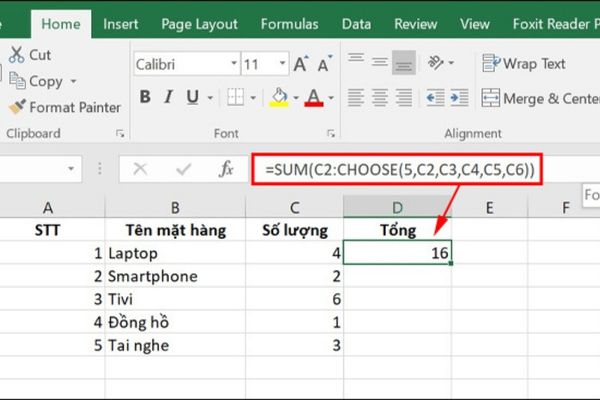Screen dimensions: 600x400
Task: Set bottom vertical alignment
Action: [x=404, y=62]
